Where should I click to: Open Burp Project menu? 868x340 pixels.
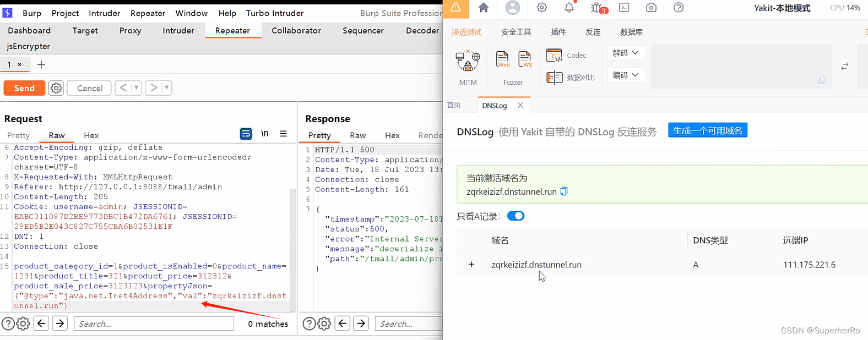point(65,13)
